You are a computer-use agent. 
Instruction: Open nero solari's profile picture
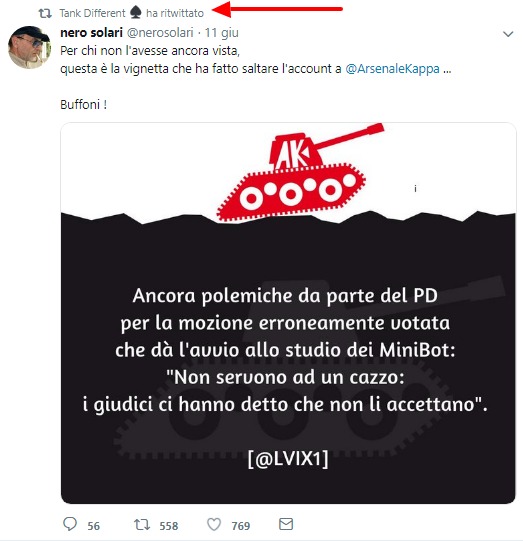pyautogui.click(x=29, y=47)
